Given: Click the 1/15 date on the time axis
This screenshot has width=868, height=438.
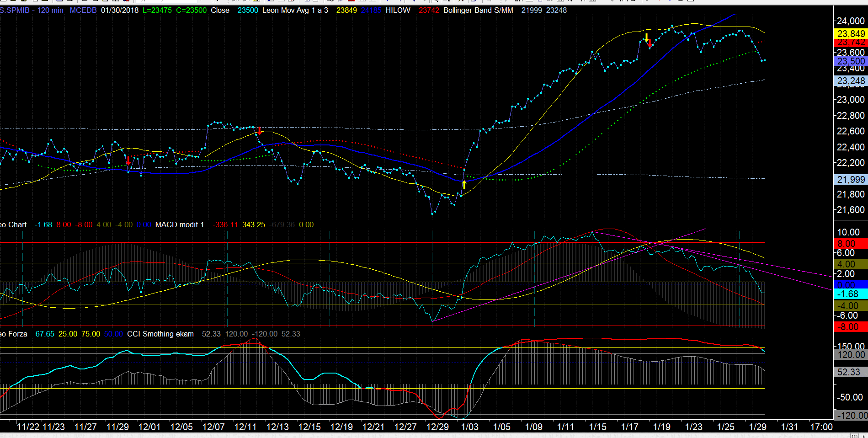Looking at the screenshot, I should point(597,427).
